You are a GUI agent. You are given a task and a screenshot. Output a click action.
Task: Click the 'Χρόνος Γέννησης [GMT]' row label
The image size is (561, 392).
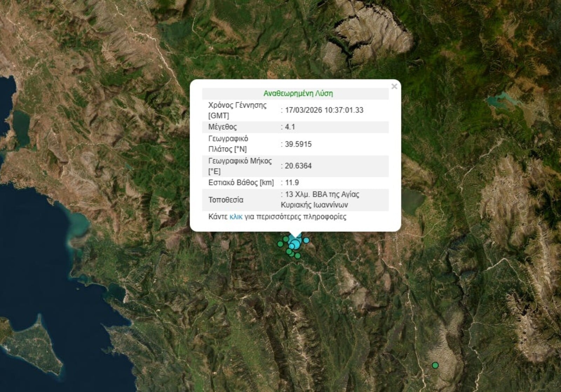click(x=237, y=110)
